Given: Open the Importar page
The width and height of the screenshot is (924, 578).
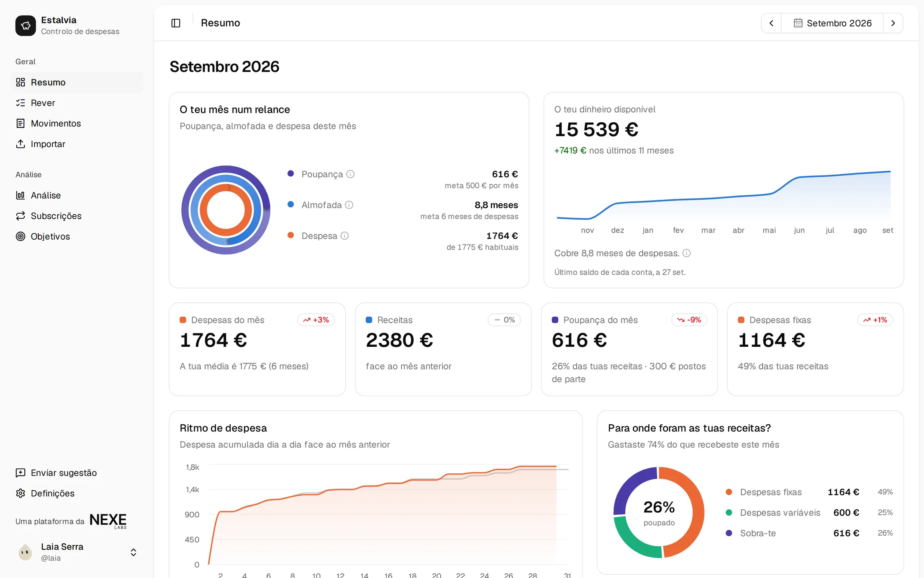Looking at the screenshot, I should point(77,144).
